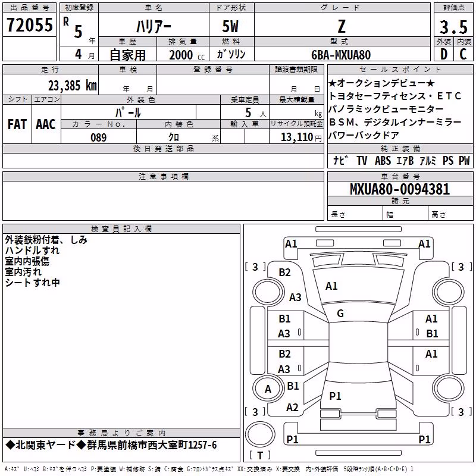Click the displacement value 2000 cc

(187, 55)
